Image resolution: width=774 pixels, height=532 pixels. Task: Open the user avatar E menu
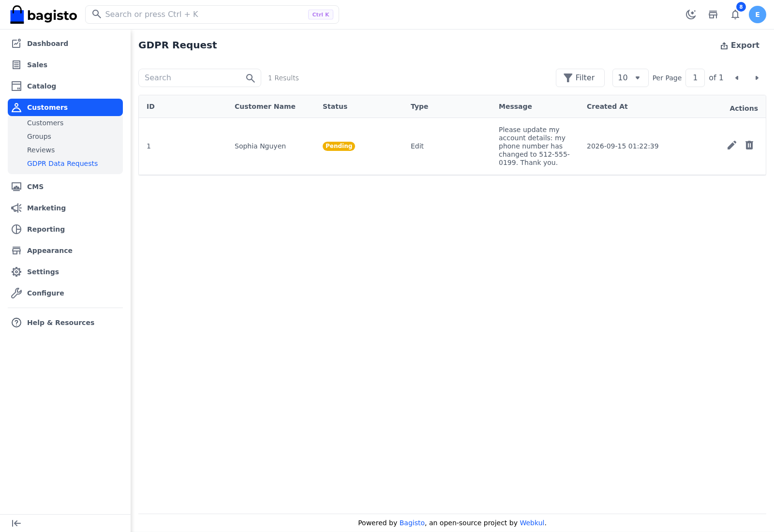(x=758, y=15)
